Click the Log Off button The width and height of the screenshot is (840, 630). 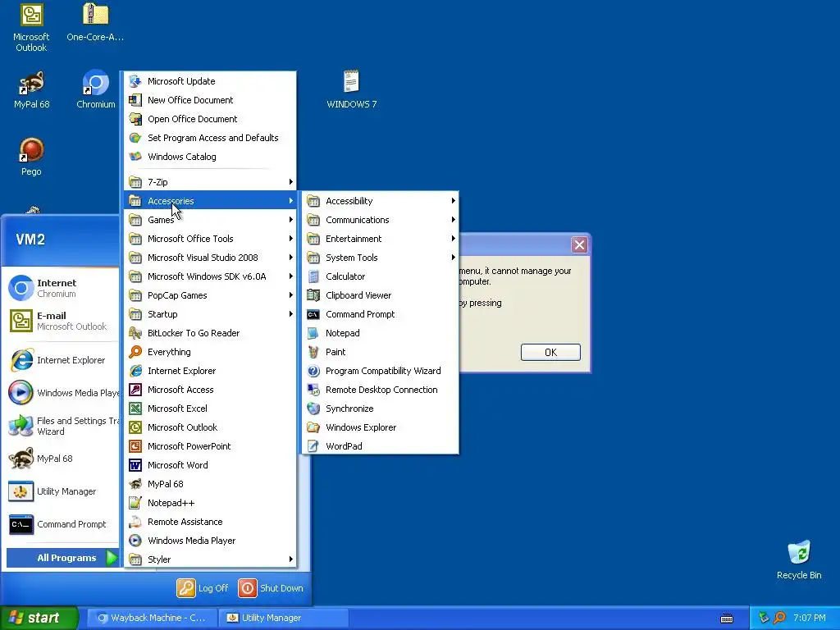click(x=203, y=588)
